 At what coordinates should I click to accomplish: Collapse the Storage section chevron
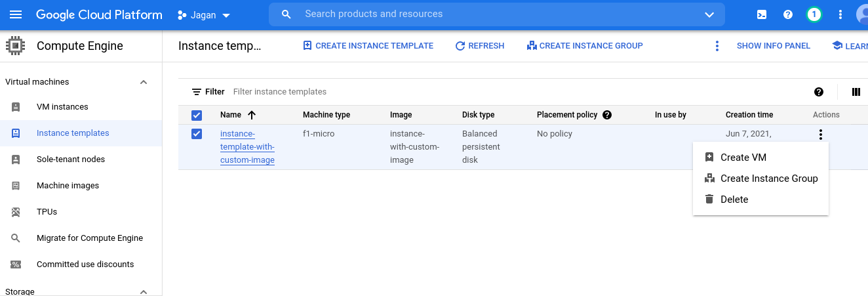144,291
